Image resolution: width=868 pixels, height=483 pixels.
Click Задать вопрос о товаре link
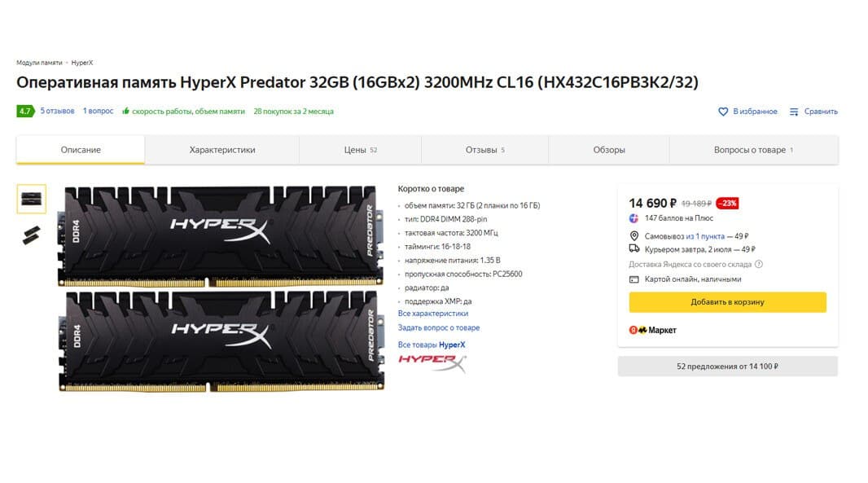[439, 328]
